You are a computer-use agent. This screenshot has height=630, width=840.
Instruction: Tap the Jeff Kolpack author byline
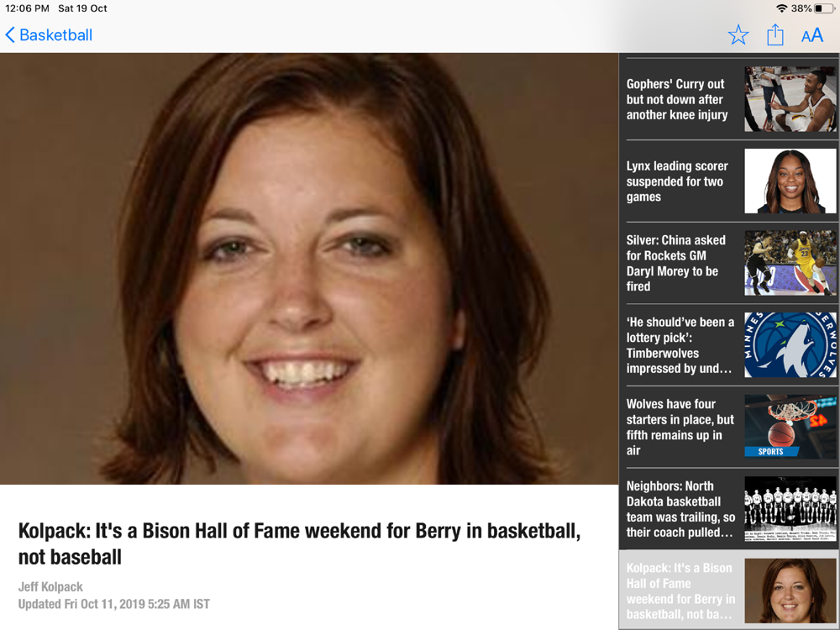pos(50,586)
